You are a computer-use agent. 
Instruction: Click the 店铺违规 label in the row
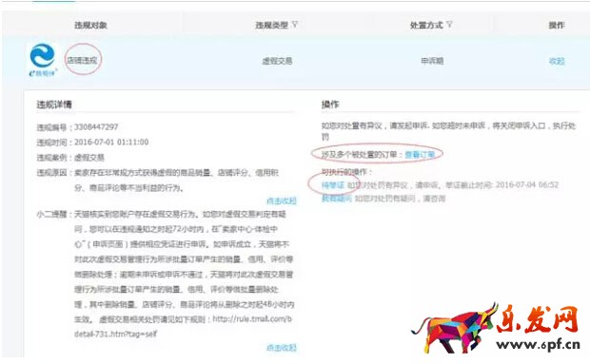tap(83, 60)
